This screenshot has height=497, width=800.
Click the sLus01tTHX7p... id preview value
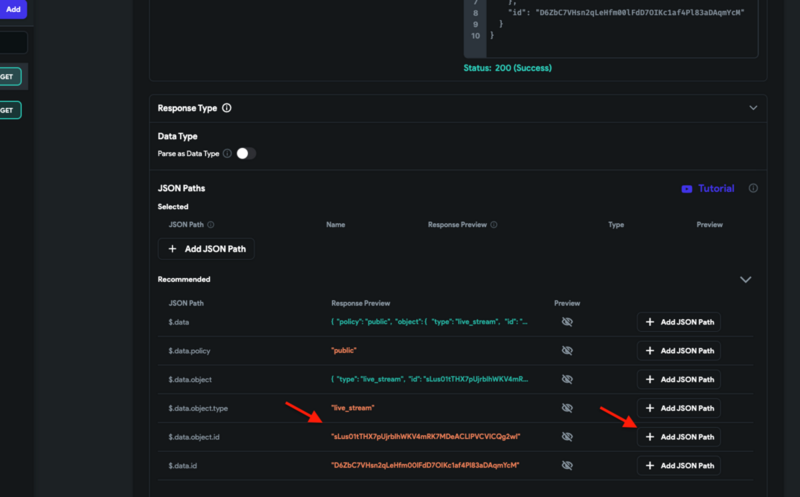[426, 436]
